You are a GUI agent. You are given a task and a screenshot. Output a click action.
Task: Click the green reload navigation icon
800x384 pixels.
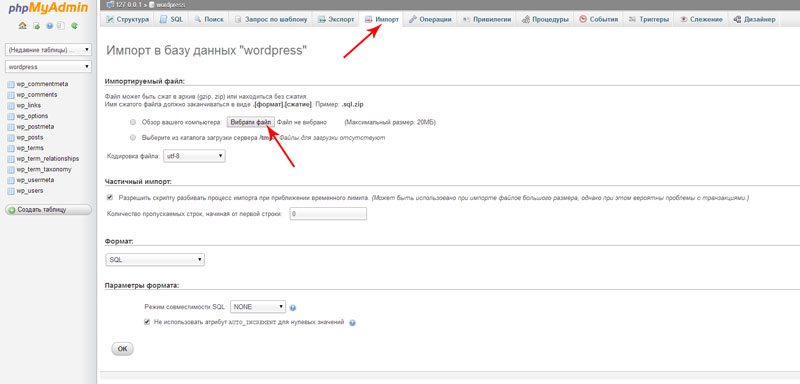(74, 25)
